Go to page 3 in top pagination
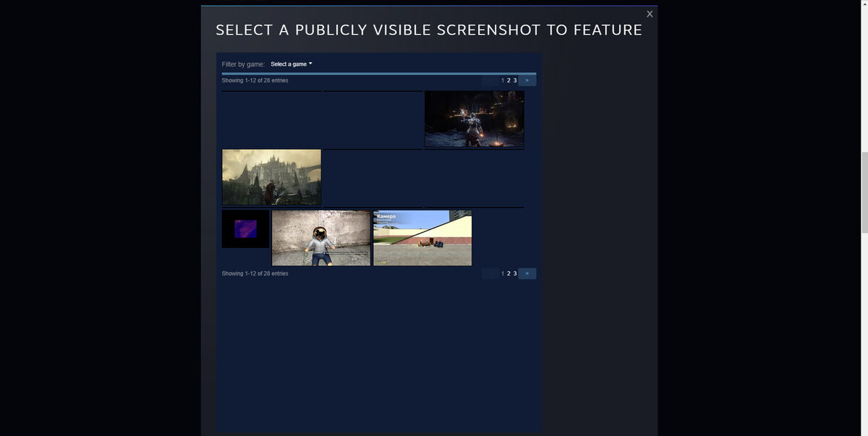This screenshot has width=868, height=436. coord(515,80)
